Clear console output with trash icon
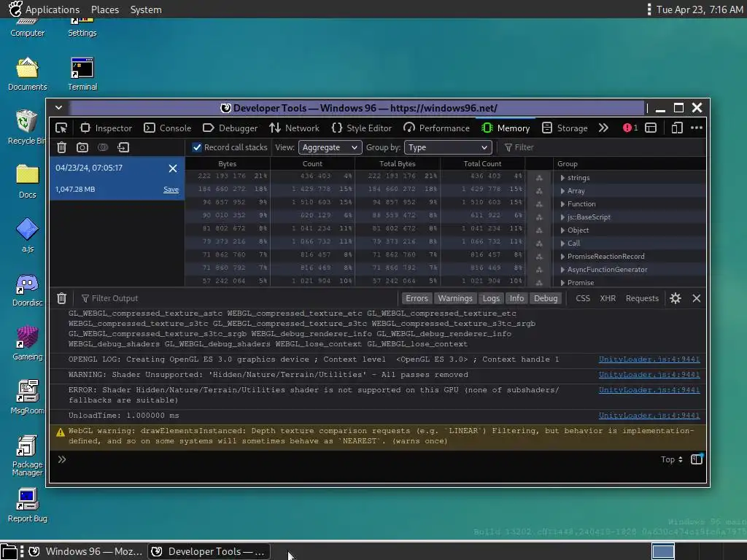Screen dimensions: 747x560 [x=61, y=298]
